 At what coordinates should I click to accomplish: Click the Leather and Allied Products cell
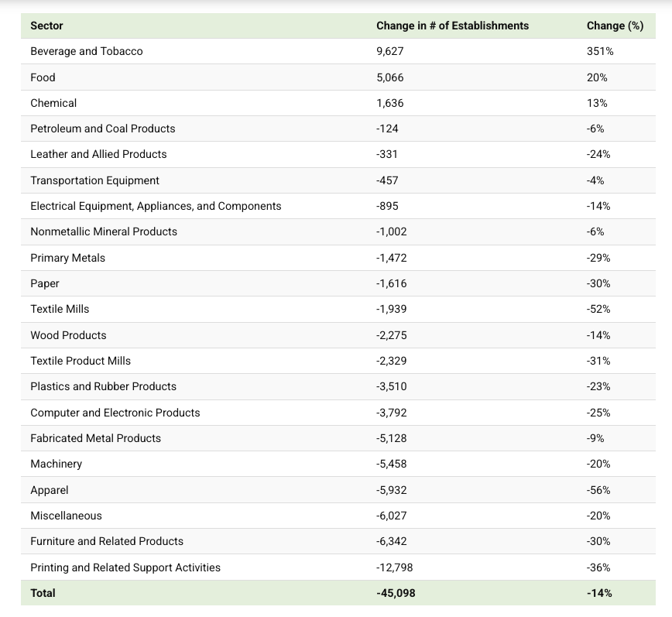pyautogui.click(x=98, y=154)
